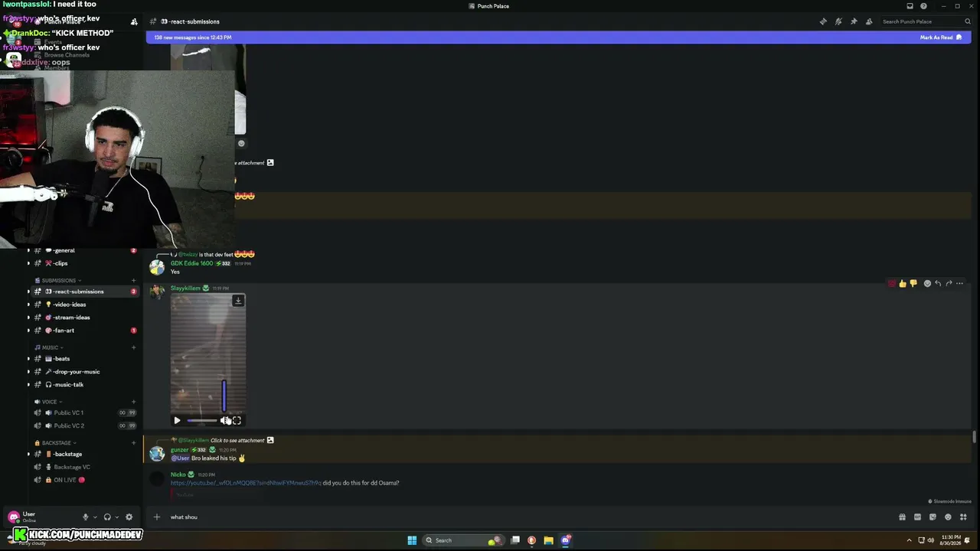
Task: Collapse the VOICE category
Action: coord(49,402)
